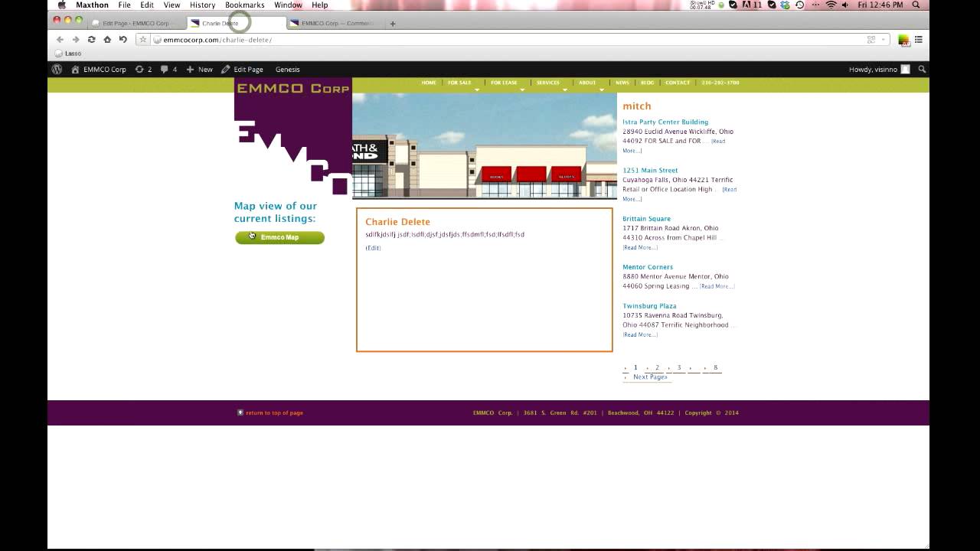Screen dimensions: 980x551
Task: Open macOS Spotlight search icon
Action: click(x=916, y=5)
